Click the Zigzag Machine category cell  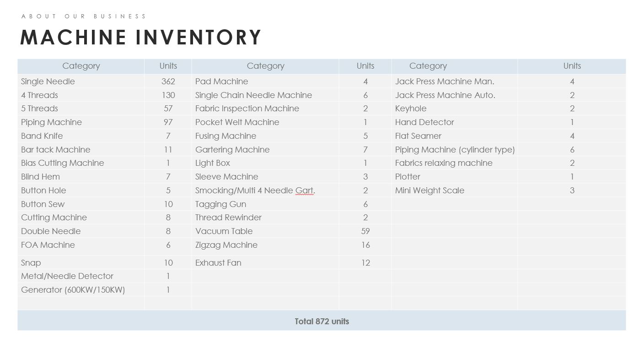(x=226, y=245)
